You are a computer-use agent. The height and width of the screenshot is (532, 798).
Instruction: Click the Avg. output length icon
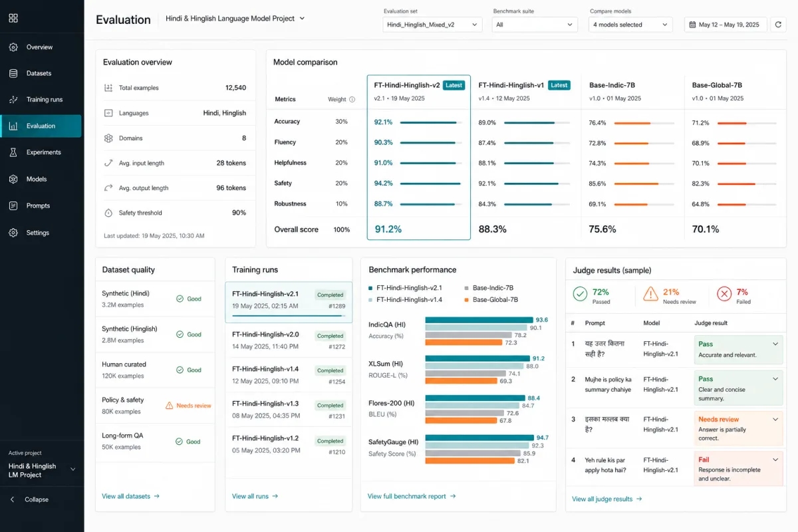(108, 188)
